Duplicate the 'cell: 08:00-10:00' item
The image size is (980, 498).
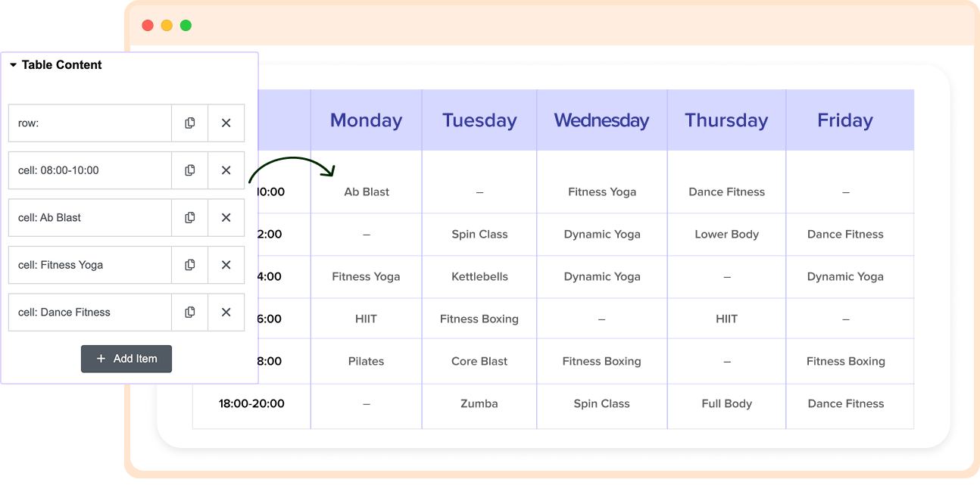tap(190, 170)
